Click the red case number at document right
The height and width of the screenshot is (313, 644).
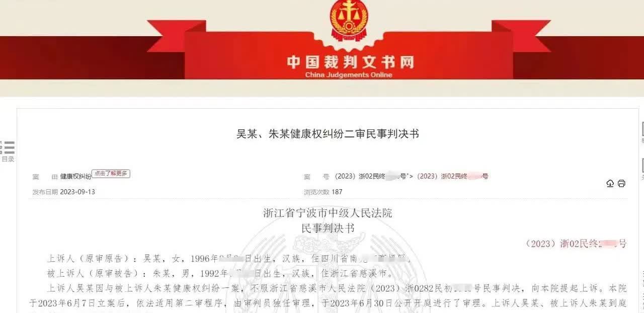(576, 244)
